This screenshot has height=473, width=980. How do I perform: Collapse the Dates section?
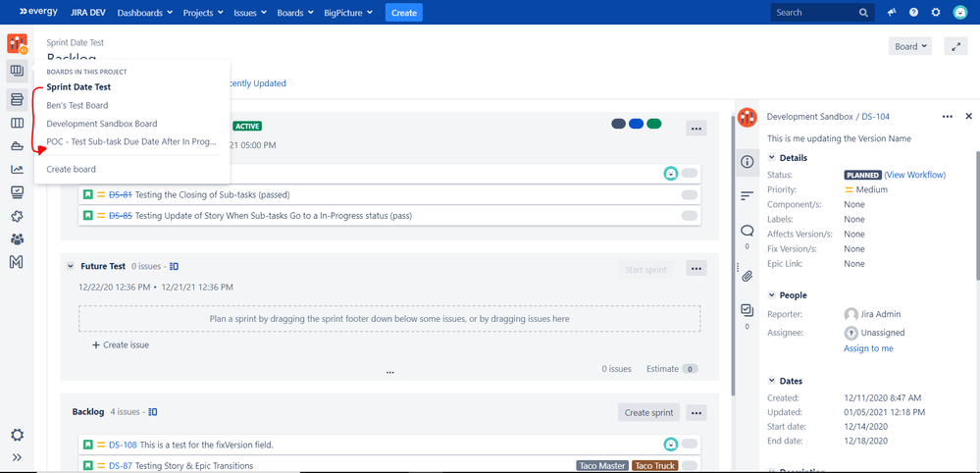point(772,381)
